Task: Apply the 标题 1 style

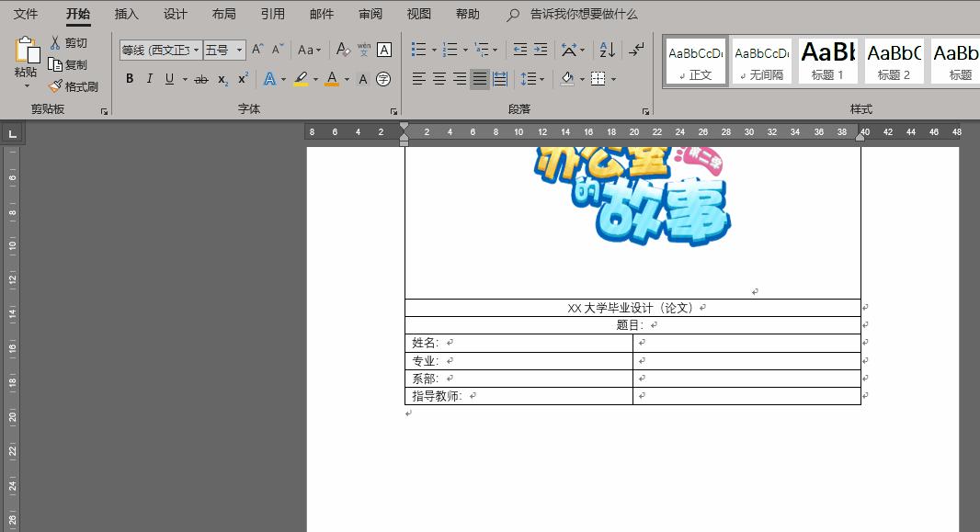Action: click(x=827, y=62)
